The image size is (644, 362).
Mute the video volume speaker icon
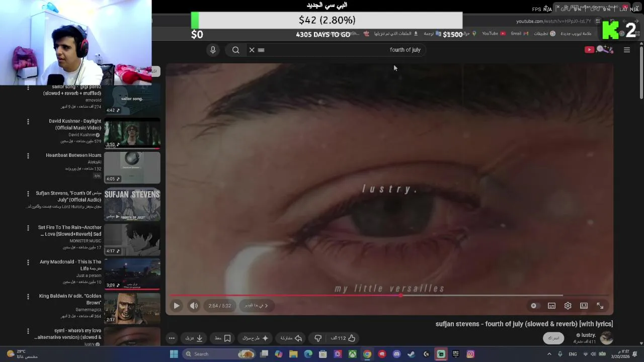click(x=194, y=306)
